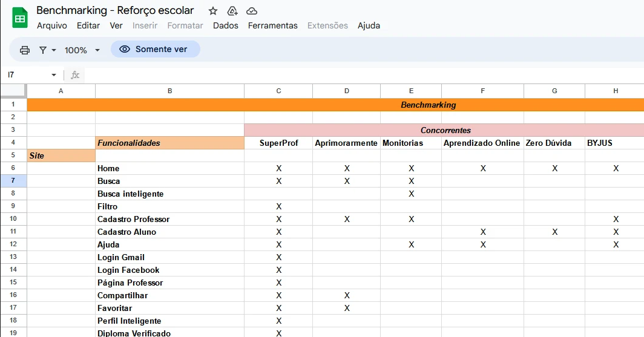The height and width of the screenshot is (337, 644).
Task: Click the Home row label
Action: tap(169, 168)
